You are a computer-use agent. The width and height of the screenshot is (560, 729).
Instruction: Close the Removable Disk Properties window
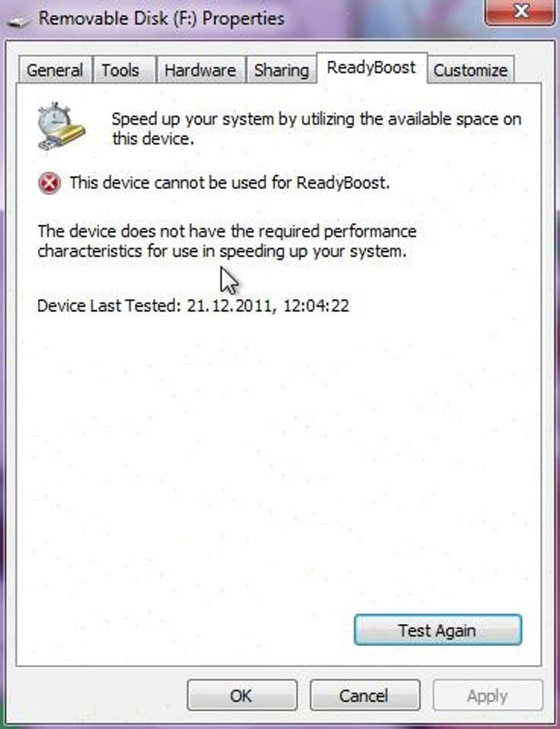(x=520, y=13)
